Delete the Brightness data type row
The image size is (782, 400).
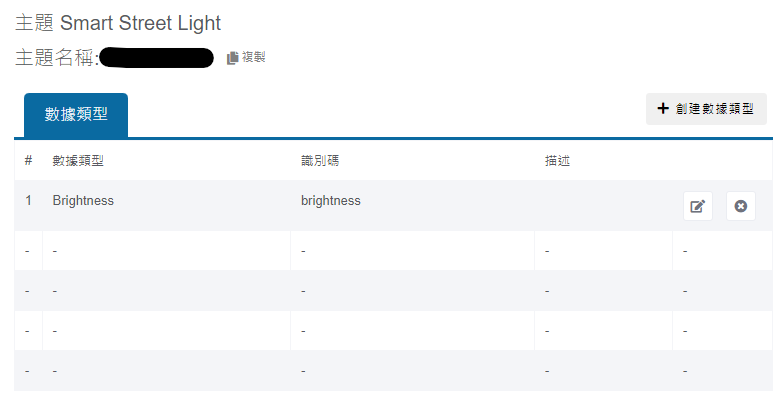tap(740, 206)
